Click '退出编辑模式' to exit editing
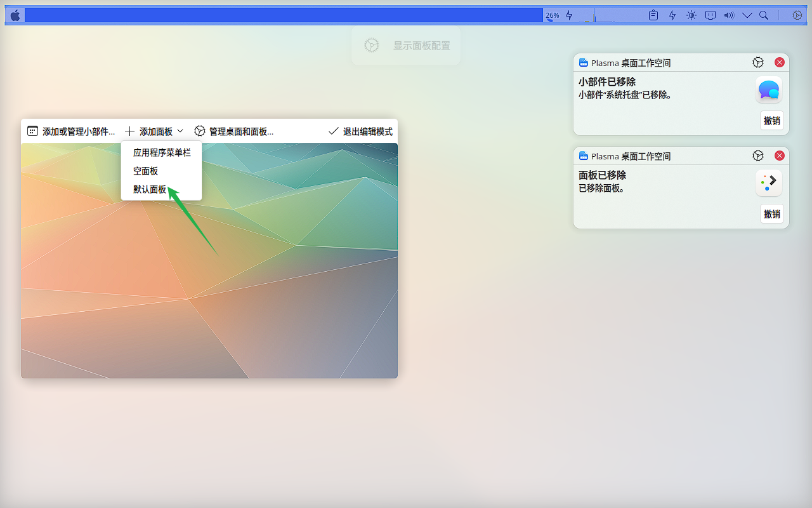Image resolution: width=812 pixels, height=508 pixels. 360,131
